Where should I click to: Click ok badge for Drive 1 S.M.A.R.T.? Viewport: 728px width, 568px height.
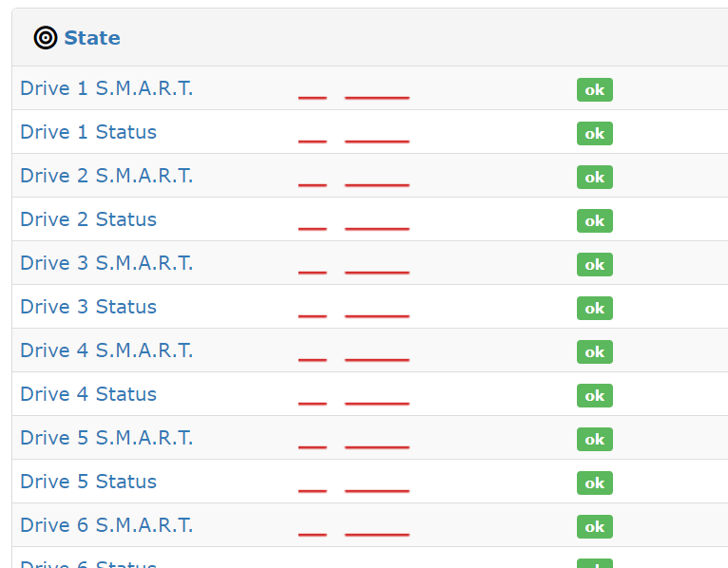(595, 89)
